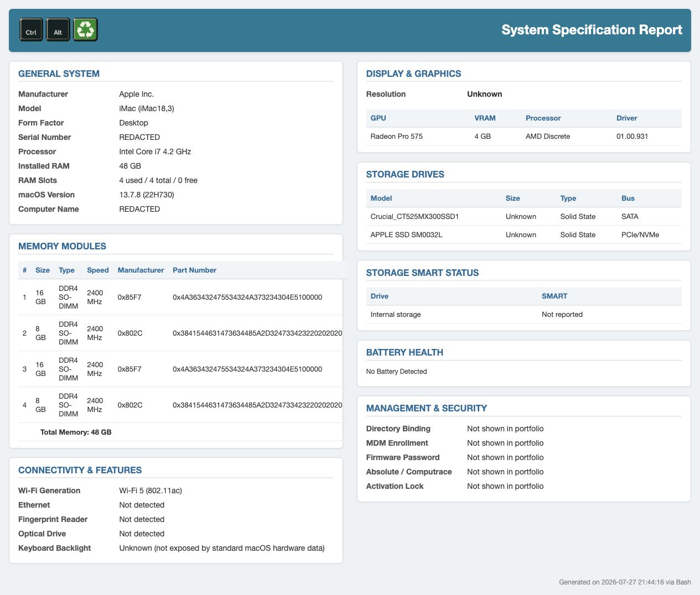Click the Directory Binding label
The width and height of the screenshot is (700, 595).
pyautogui.click(x=398, y=429)
